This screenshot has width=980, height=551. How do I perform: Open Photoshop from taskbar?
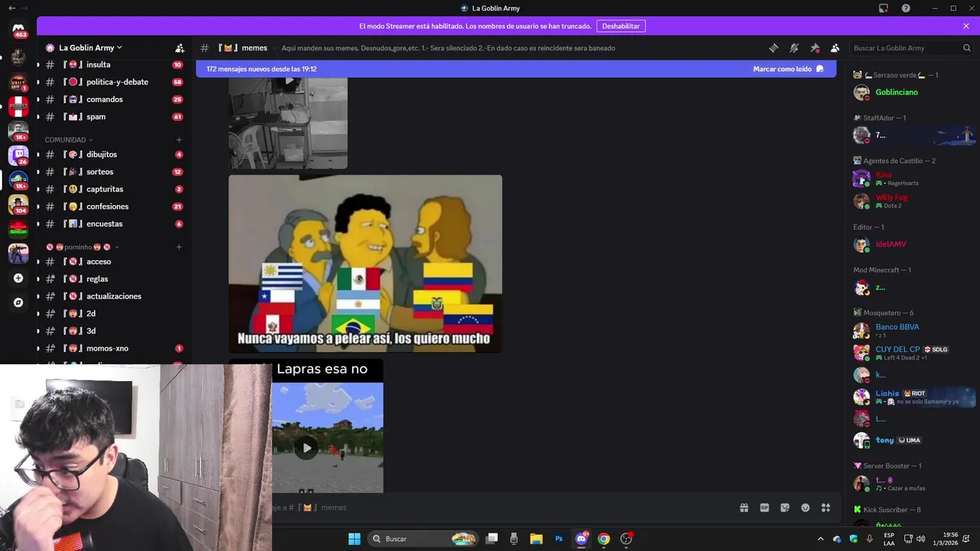tap(559, 539)
